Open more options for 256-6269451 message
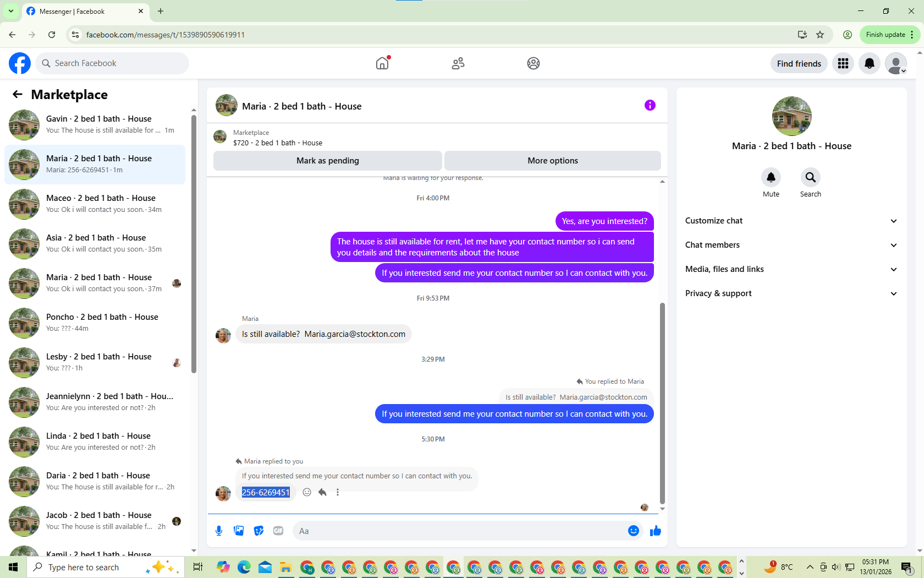 click(338, 492)
